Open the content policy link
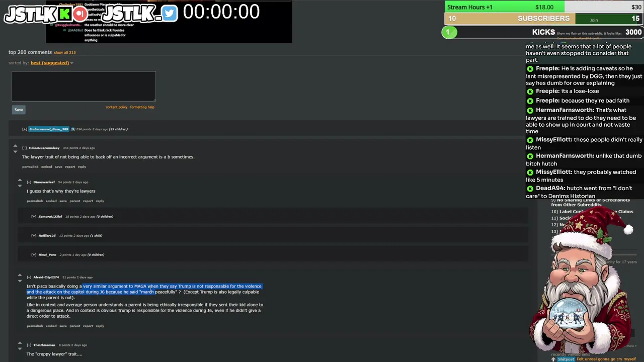This screenshot has width=644, height=362. point(116,107)
